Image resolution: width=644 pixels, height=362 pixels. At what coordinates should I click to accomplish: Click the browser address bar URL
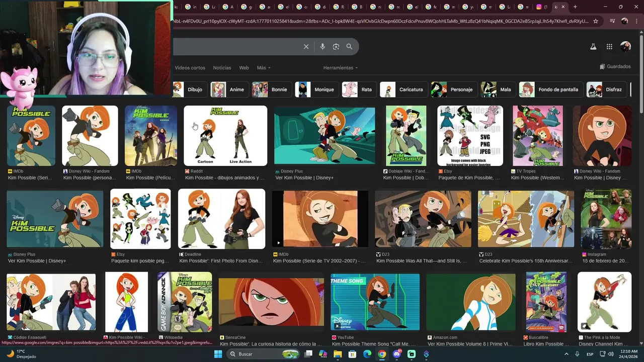pyautogui.click(x=381, y=21)
